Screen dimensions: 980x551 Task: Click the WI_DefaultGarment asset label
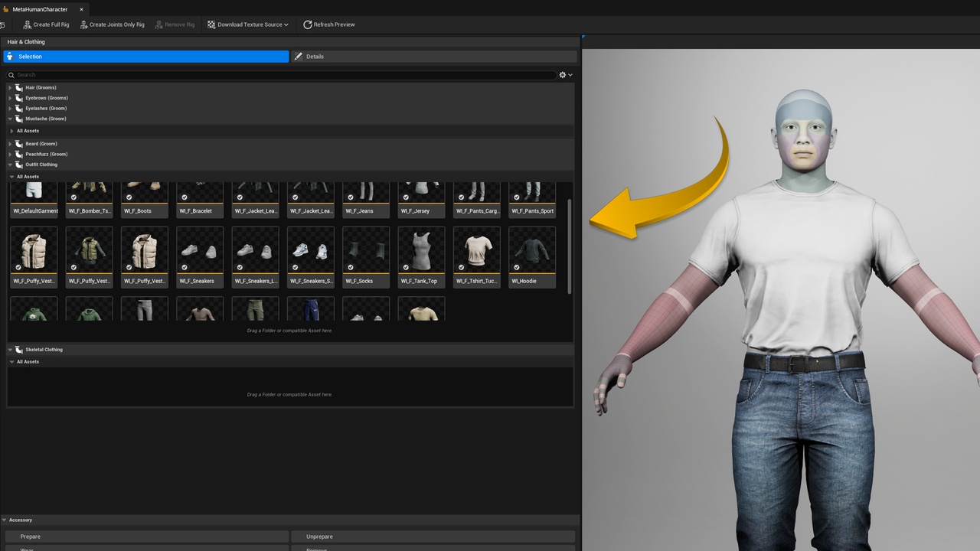34,211
